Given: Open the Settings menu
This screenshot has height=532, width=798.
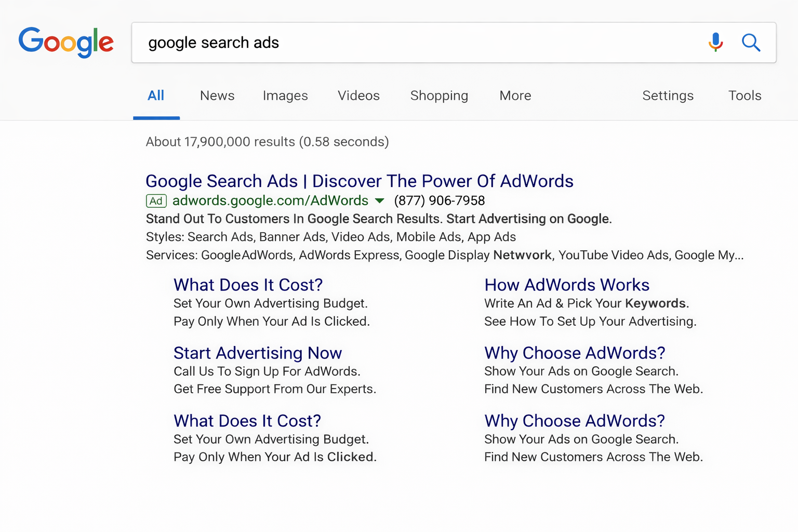Looking at the screenshot, I should (668, 96).
